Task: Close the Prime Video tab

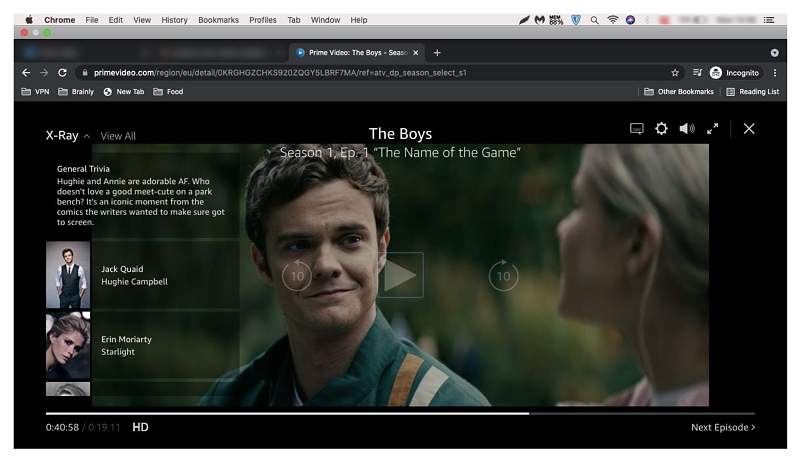Action: (x=415, y=52)
